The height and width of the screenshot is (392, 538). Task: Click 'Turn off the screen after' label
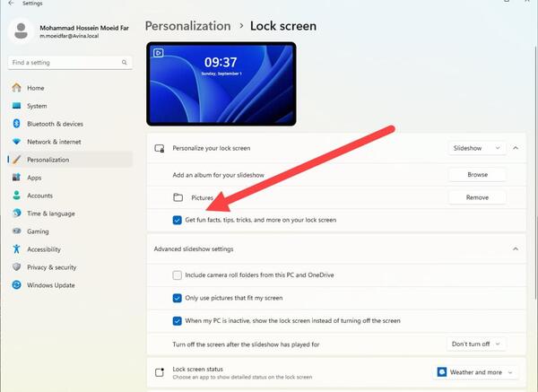246,344
